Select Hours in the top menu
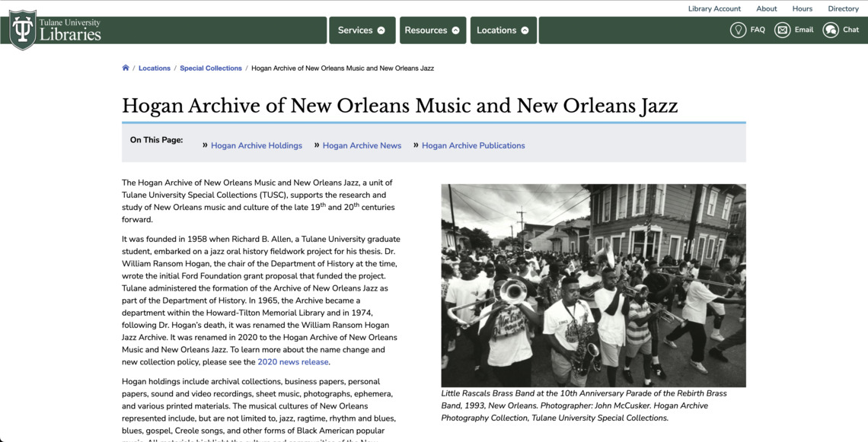Image resolution: width=868 pixels, height=442 pixels. pos(802,8)
